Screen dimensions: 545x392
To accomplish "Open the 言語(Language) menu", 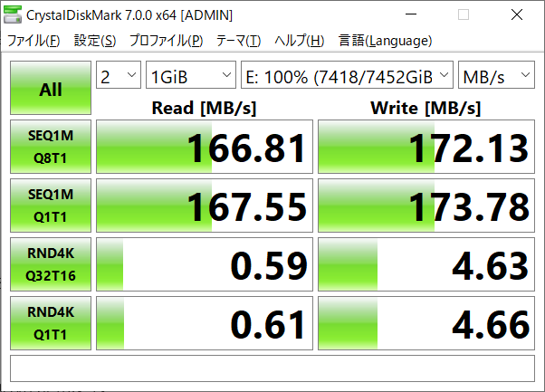I will tap(385, 41).
